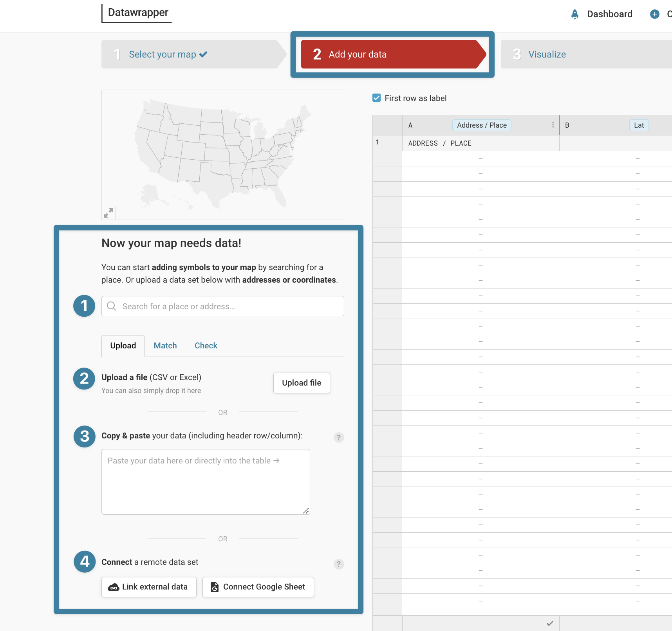Image resolution: width=672 pixels, height=631 pixels.
Task: Select column B header
Action: pos(616,125)
